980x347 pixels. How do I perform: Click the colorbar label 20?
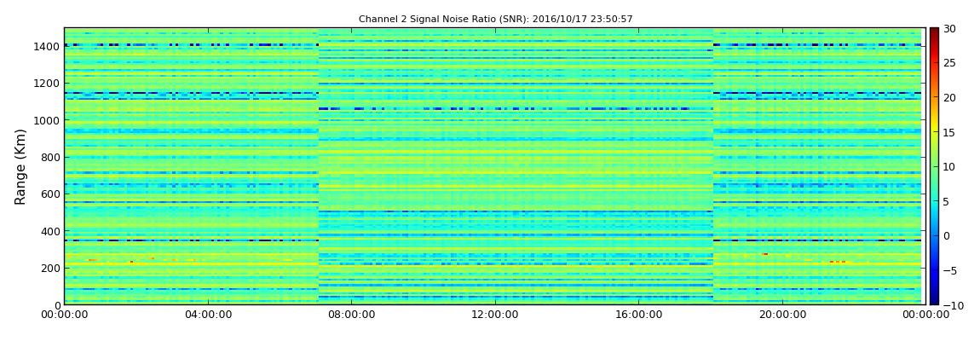tap(949, 97)
